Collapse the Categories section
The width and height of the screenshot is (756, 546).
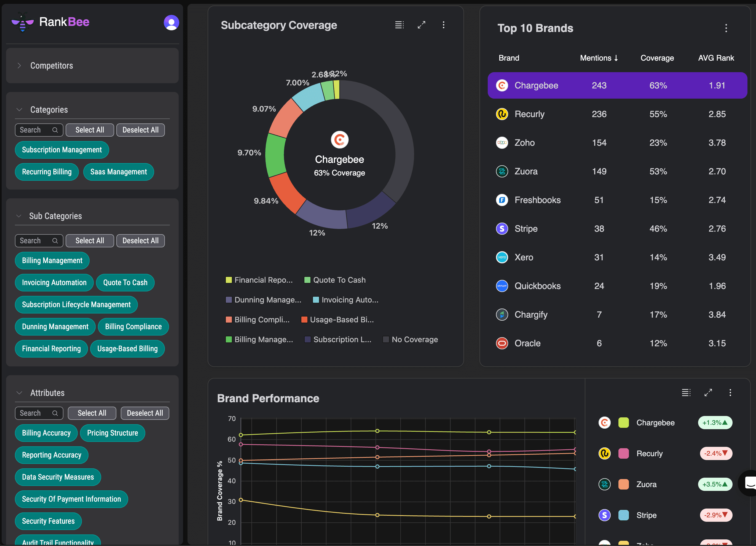pyautogui.click(x=19, y=110)
